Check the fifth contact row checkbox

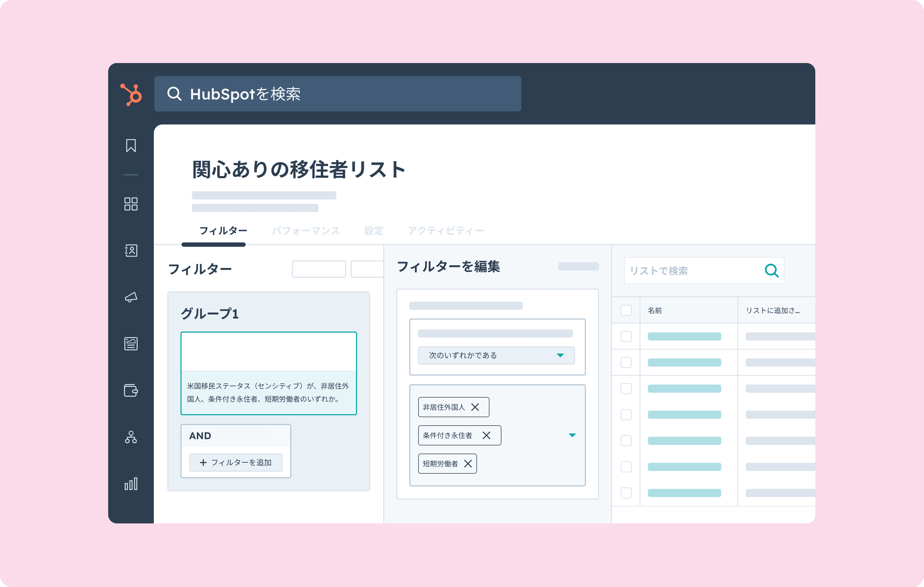[626, 441]
